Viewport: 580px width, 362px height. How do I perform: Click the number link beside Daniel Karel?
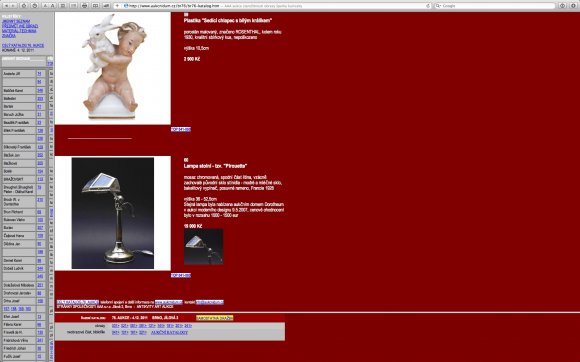point(39,261)
